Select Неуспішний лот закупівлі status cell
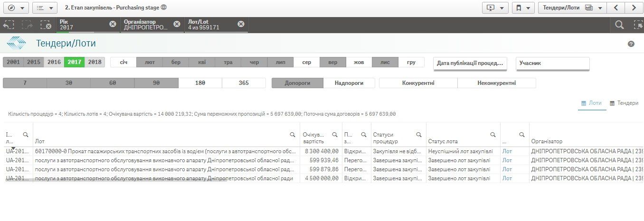The width and height of the screenshot is (644, 221). coord(463,151)
